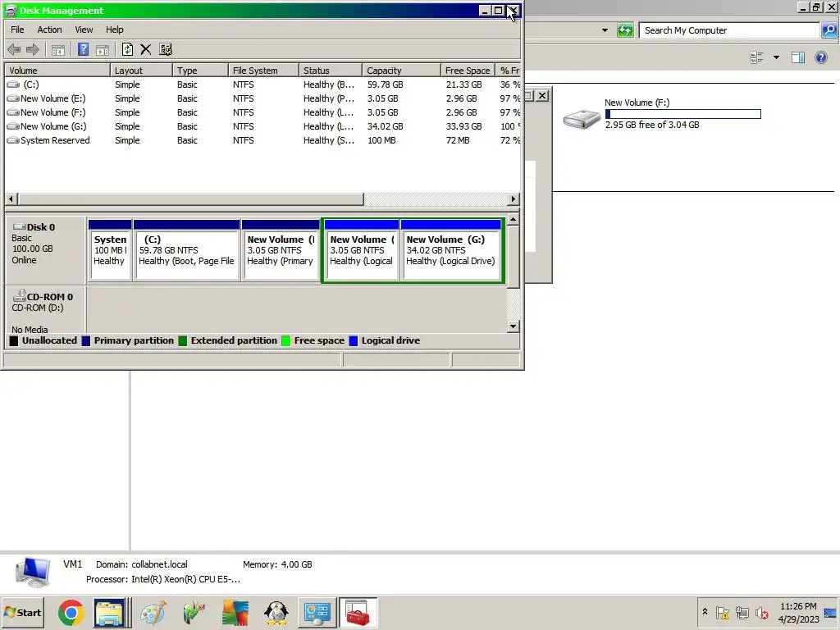This screenshot has height=630, width=840.
Task: Click the Primary partition legend color swatch
Action: [85, 340]
